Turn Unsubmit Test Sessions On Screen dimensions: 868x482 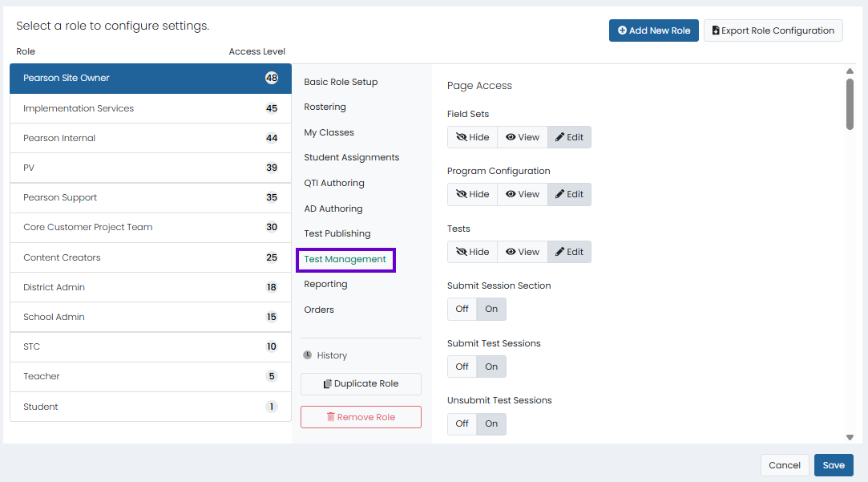(x=491, y=423)
